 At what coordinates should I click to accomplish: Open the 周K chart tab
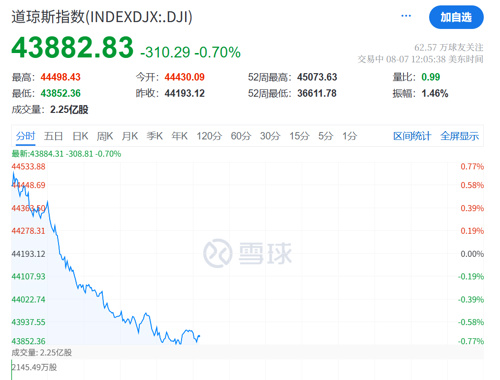coord(105,136)
